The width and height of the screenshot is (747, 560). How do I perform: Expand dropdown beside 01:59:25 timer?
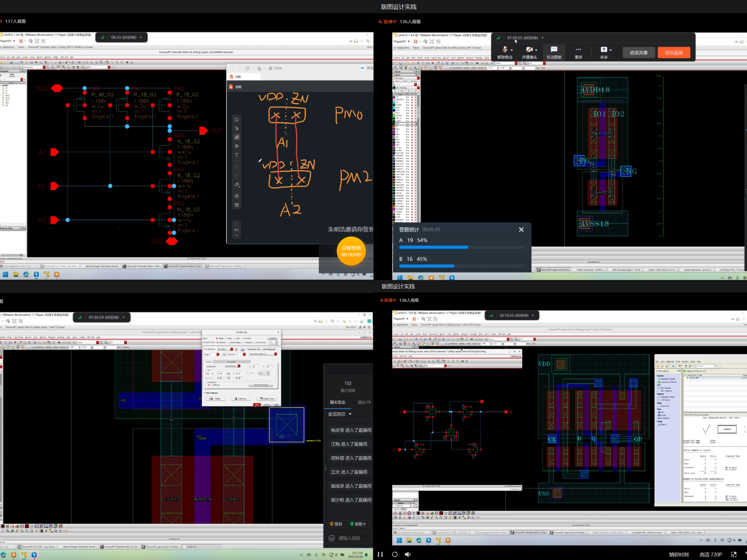click(x=542, y=38)
